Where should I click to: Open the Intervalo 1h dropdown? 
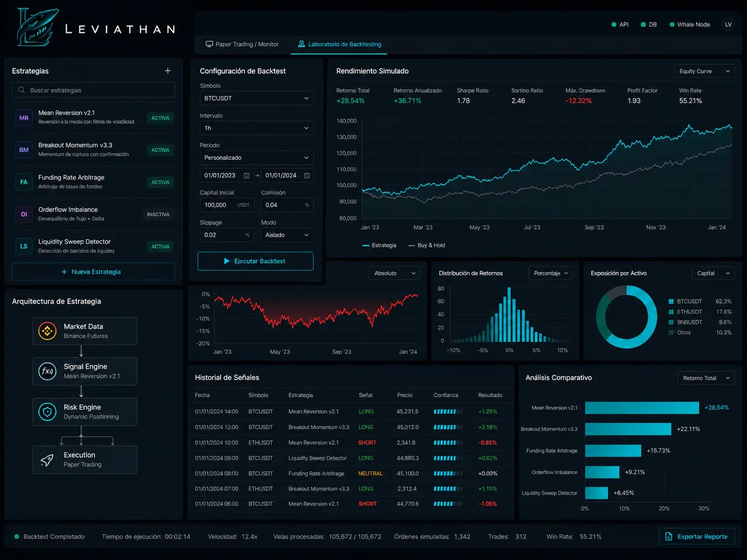(256, 128)
